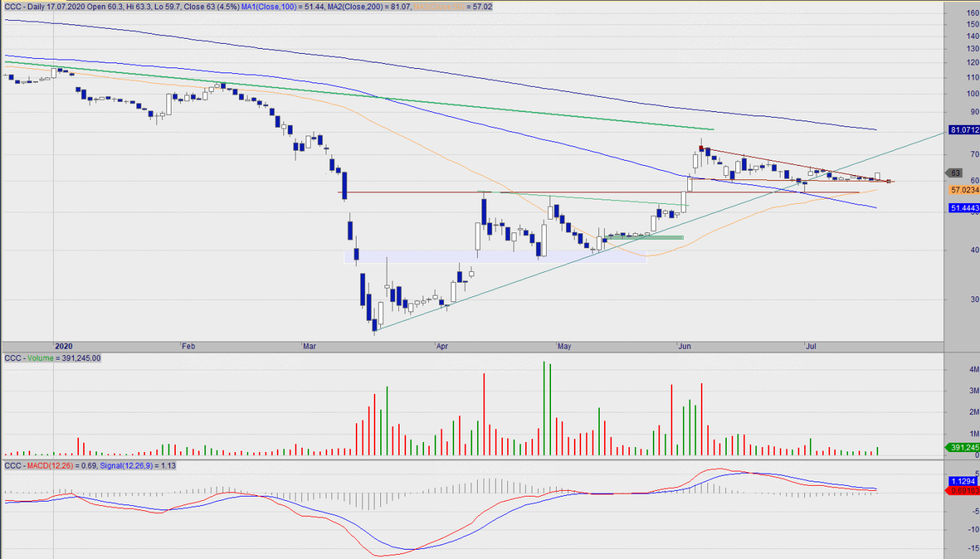Click the green 391,245 volume axis label
Screen dimensions: 980x559
pos(963,447)
